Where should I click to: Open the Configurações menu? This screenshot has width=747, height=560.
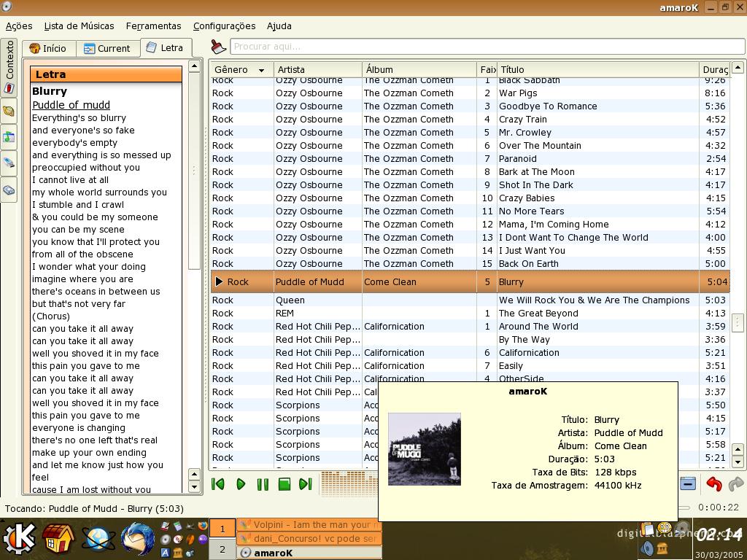(x=224, y=26)
